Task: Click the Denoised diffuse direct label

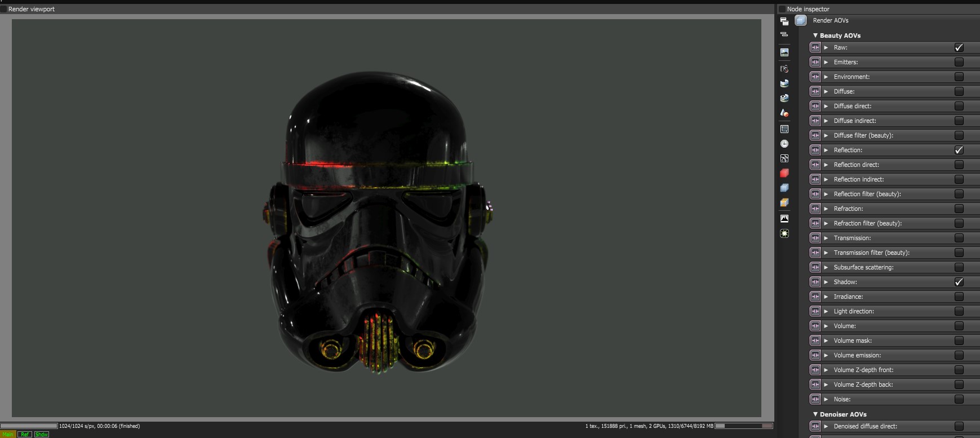Action: 866,426
